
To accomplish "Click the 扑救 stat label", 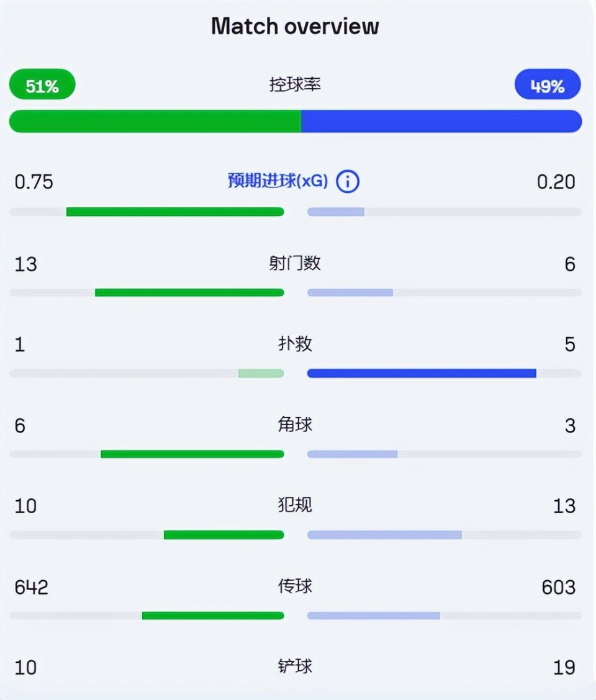I will coord(295,344).
